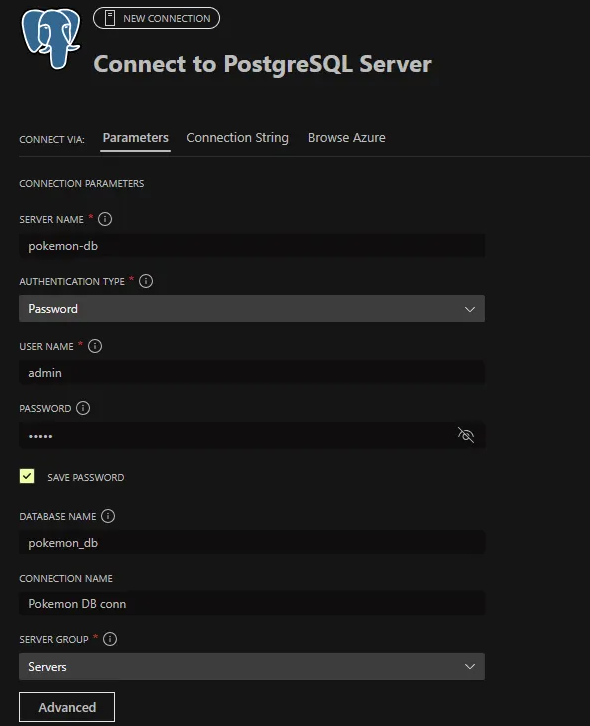590x726 pixels.
Task: Click the info icon beside Authentication Type
Action: click(x=146, y=281)
